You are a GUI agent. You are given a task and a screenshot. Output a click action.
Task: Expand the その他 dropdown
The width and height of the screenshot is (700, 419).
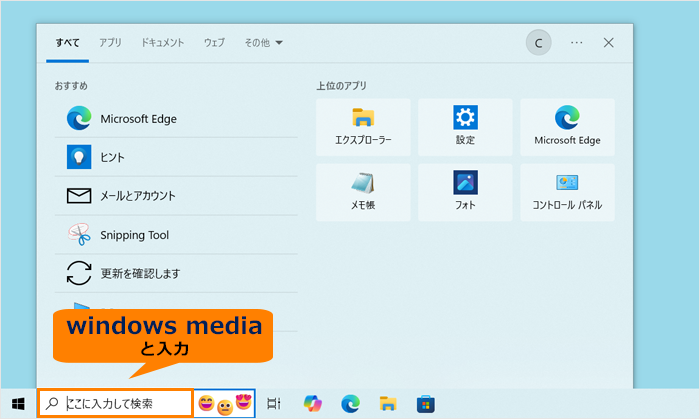coord(263,43)
